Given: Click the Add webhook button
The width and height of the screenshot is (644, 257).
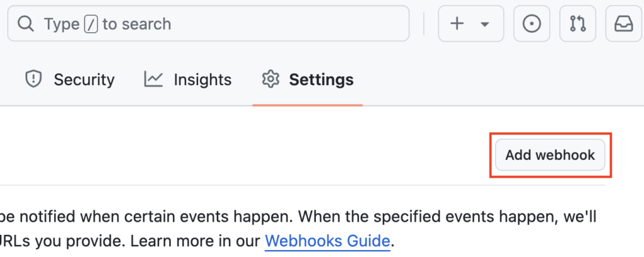Looking at the screenshot, I should [x=550, y=154].
